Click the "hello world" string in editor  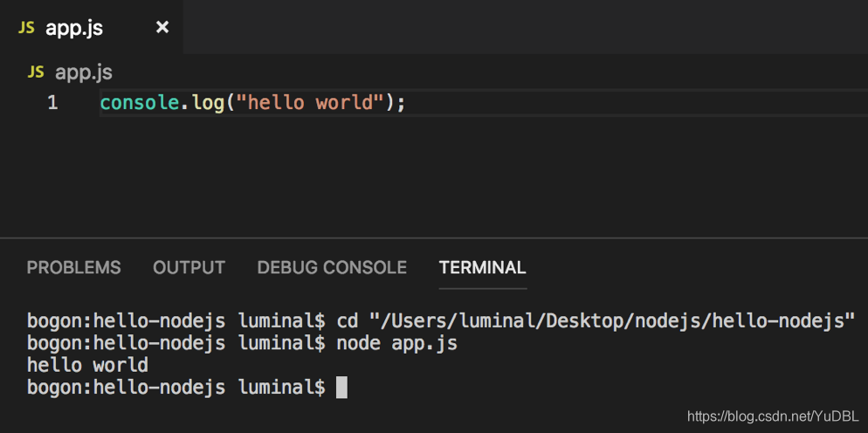coord(309,102)
